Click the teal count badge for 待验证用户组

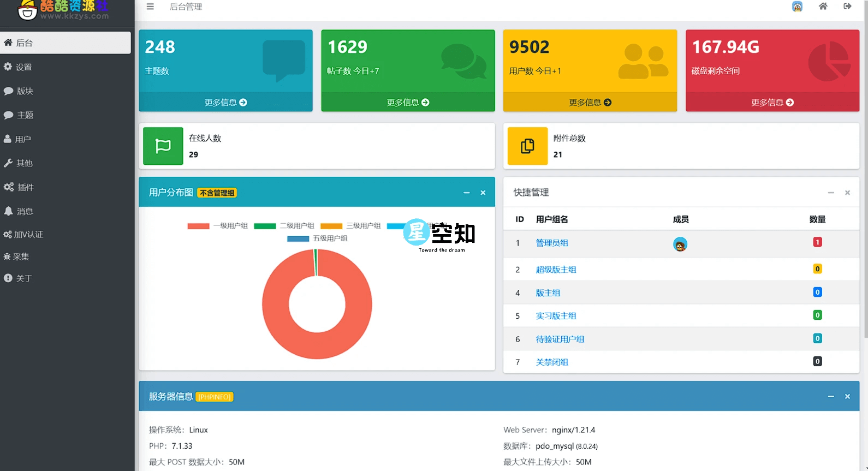point(817,338)
